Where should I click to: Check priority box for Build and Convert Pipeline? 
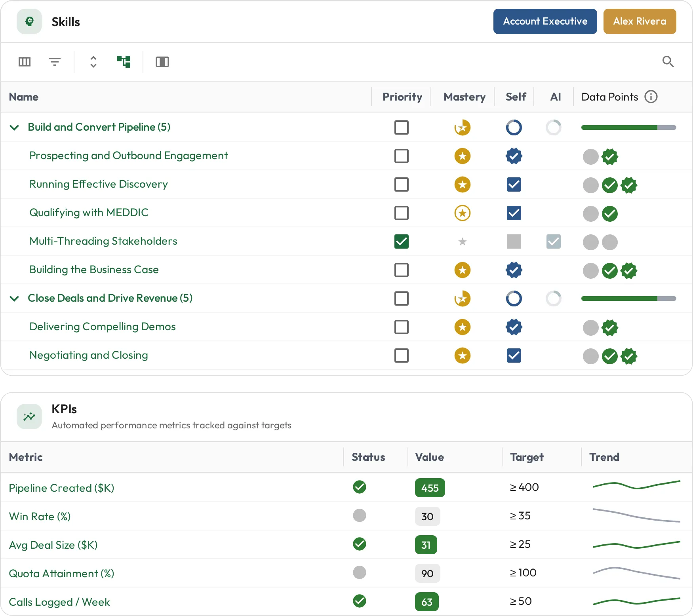tap(402, 127)
